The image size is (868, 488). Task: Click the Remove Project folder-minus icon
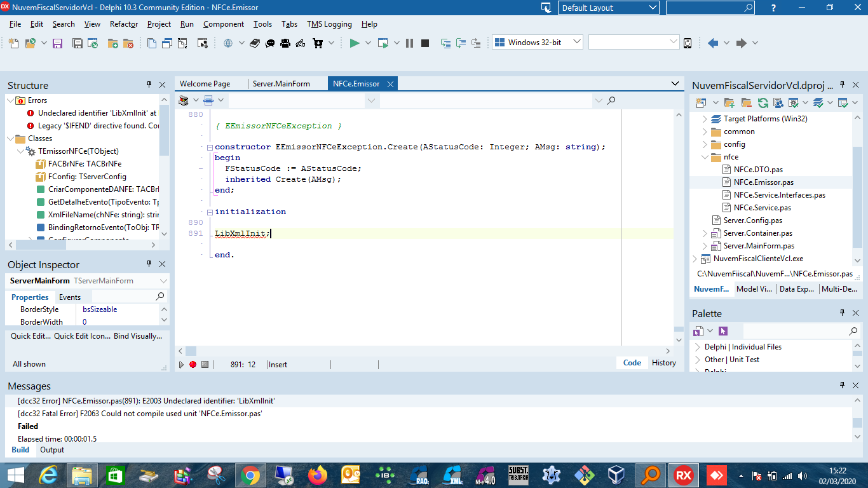tap(746, 102)
